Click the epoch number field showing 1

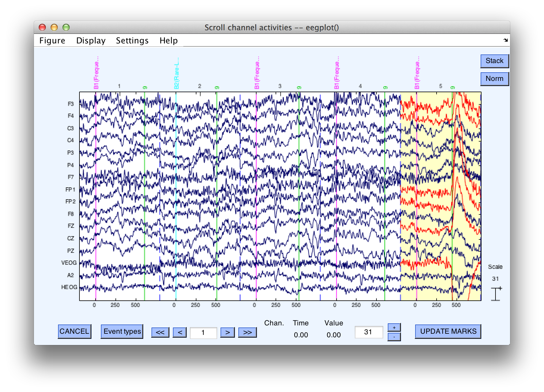(203, 333)
